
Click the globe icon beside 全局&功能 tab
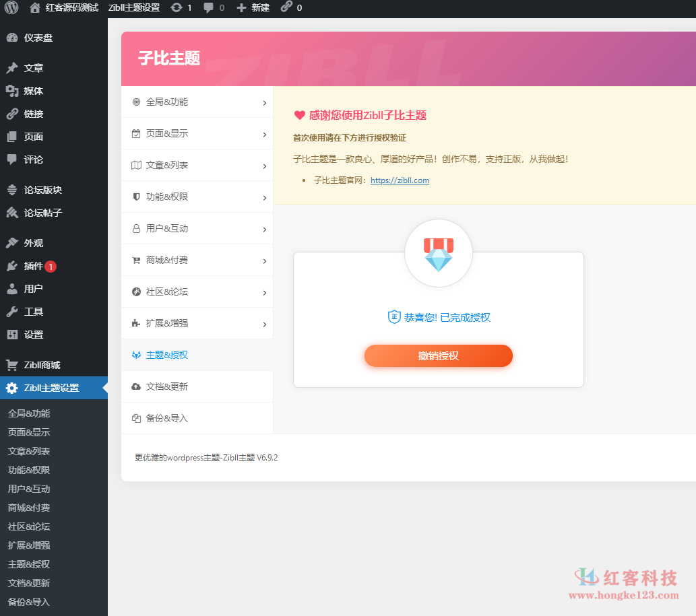136,102
